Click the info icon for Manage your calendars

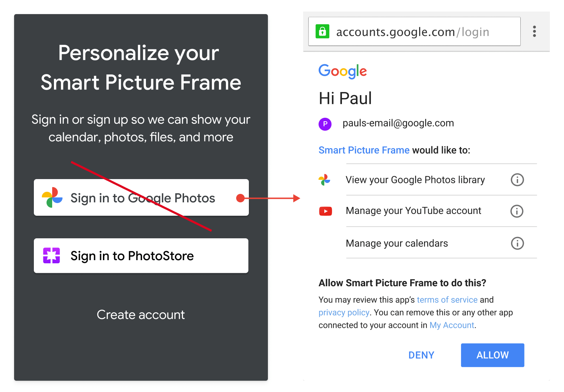[517, 243]
